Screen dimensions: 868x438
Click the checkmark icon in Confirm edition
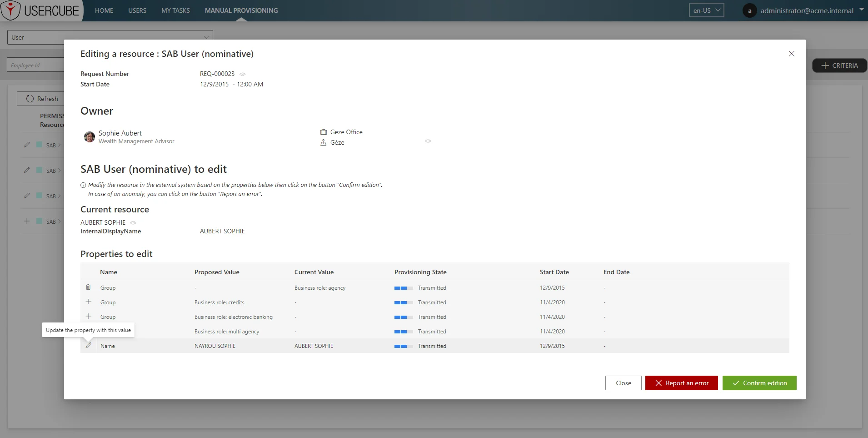pos(736,383)
